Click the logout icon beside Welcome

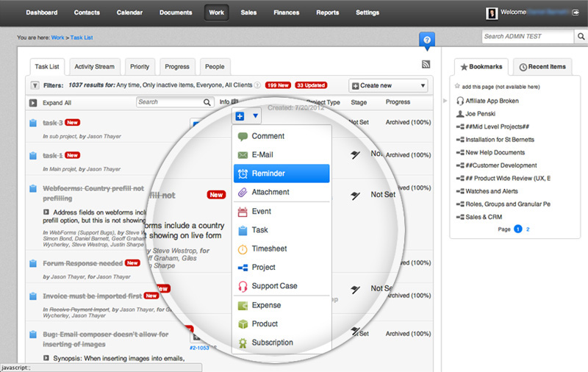[x=576, y=12]
